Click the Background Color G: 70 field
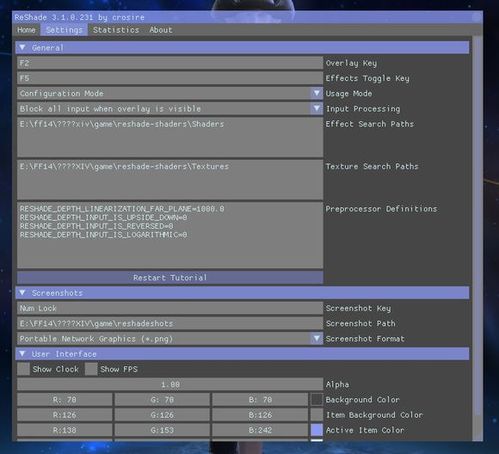The image size is (499, 454). pos(162,400)
